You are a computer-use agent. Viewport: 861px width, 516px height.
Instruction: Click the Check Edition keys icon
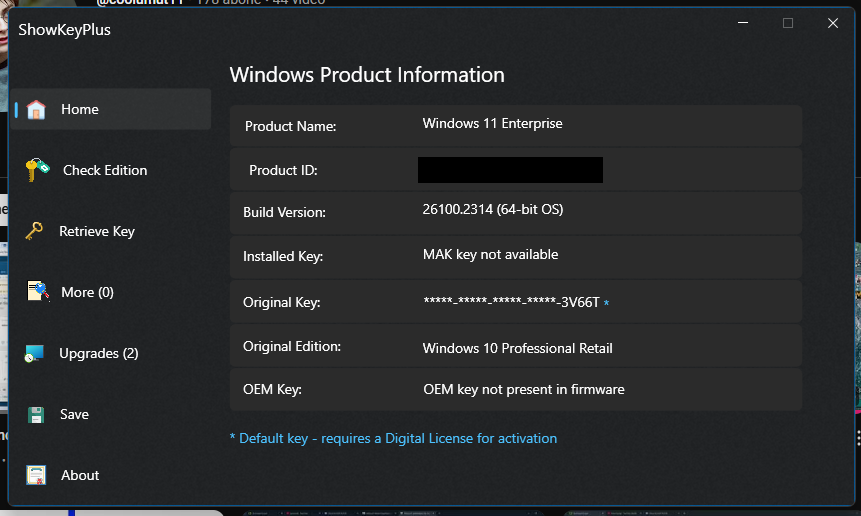(x=38, y=170)
